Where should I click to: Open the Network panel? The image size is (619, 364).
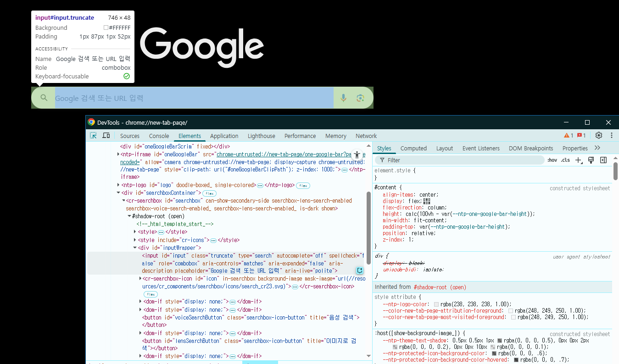pos(366,136)
